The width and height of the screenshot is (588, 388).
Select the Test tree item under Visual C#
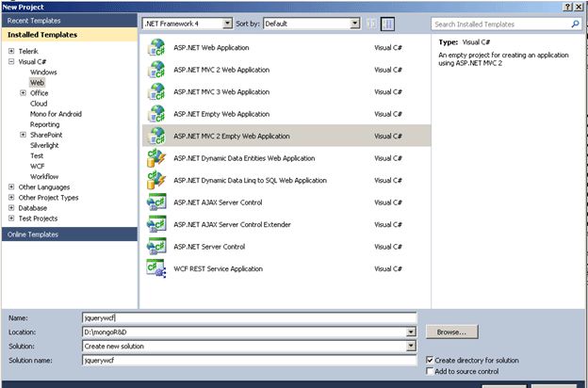pos(37,155)
